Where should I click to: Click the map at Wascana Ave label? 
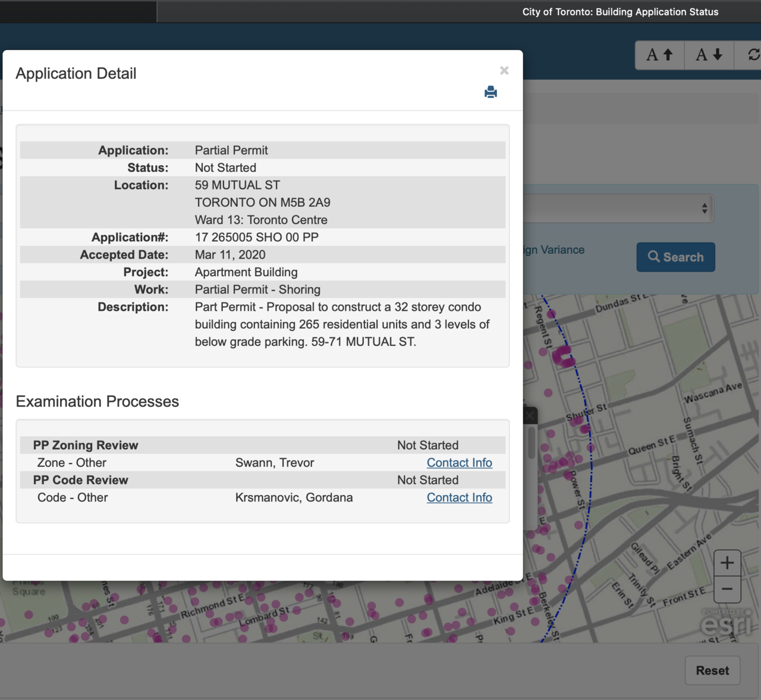(x=712, y=393)
